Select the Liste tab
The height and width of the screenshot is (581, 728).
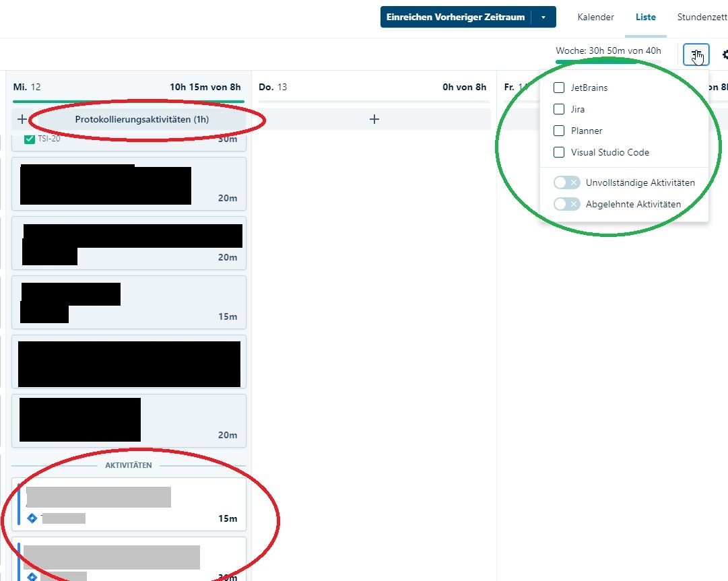click(x=645, y=17)
